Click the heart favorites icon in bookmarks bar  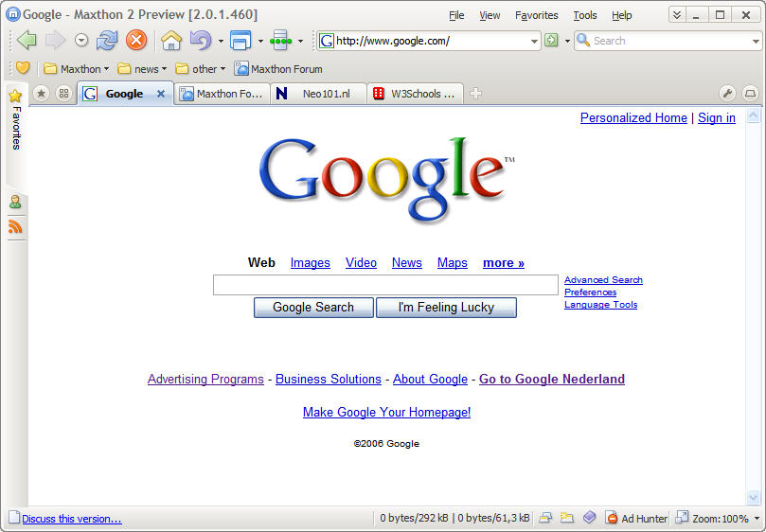pyautogui.click(x=23, y=68)
